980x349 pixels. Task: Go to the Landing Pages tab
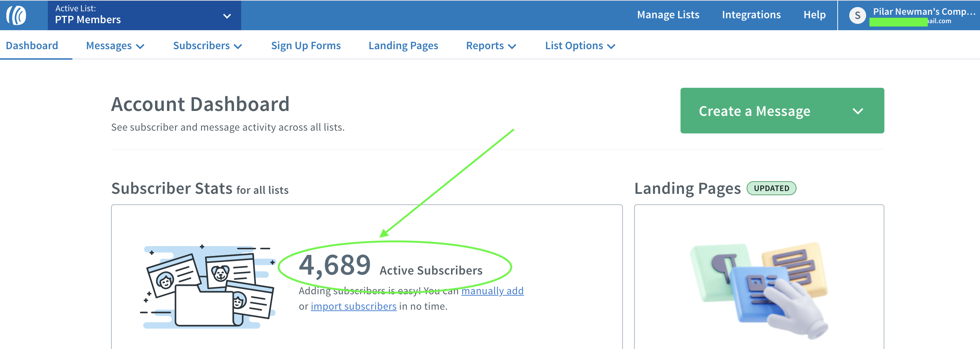(x=403, y=46)
